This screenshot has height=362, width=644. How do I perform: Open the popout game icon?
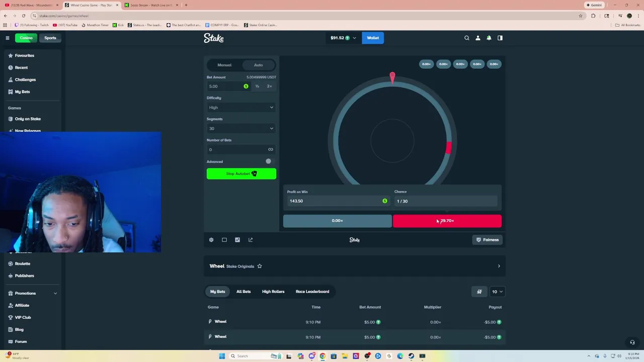(x=251, y=240)
